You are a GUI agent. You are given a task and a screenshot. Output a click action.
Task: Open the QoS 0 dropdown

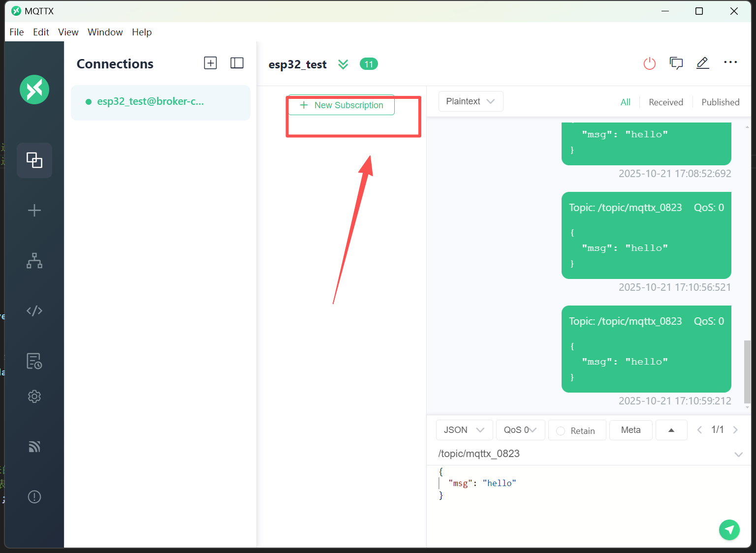click(x=520, y=430)
